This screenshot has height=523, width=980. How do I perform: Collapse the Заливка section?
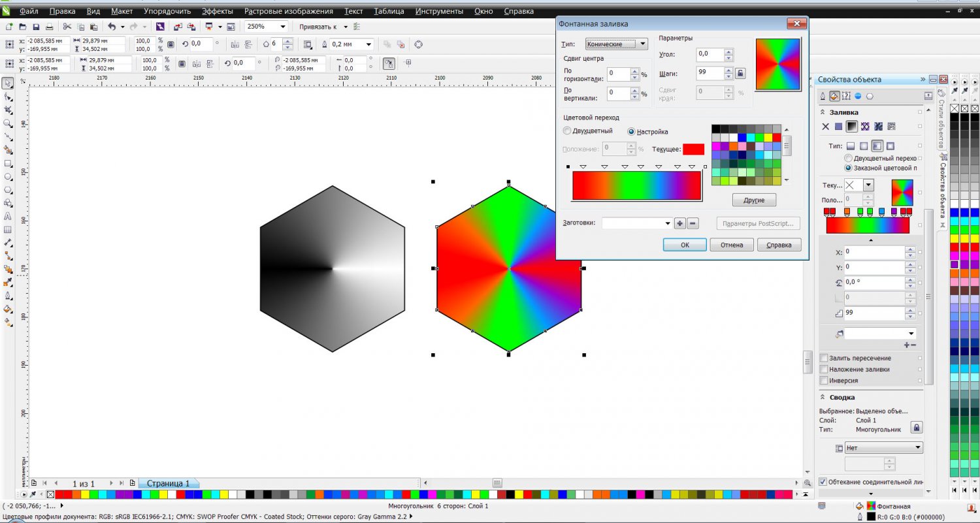click(823, 112)
